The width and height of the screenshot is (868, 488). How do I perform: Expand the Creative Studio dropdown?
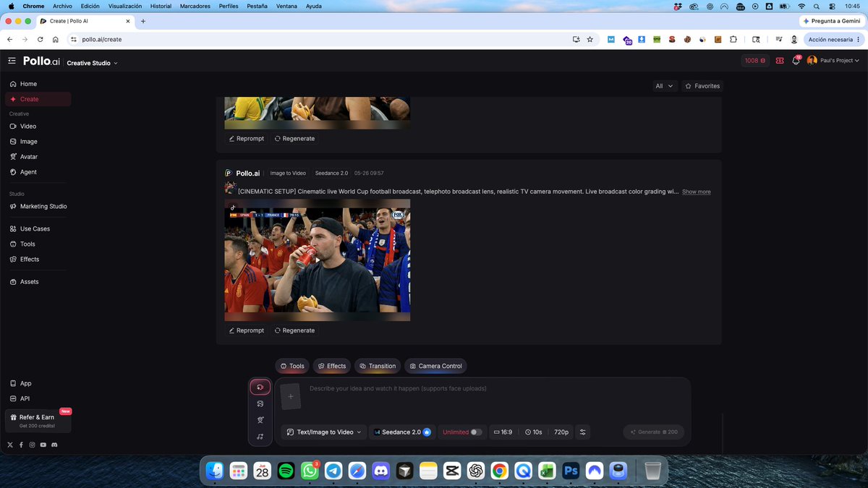coord(92,63)
